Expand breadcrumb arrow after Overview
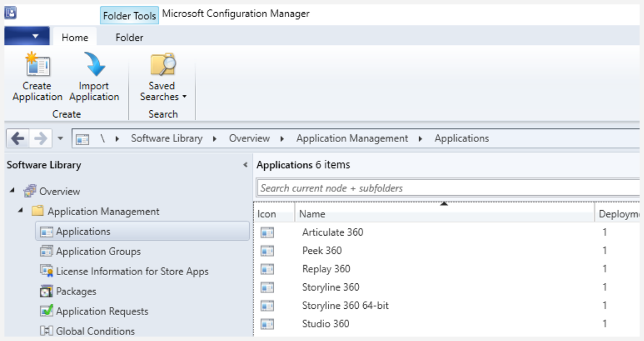The height and width of the screenshot is (341, 644). pos(282,139)
